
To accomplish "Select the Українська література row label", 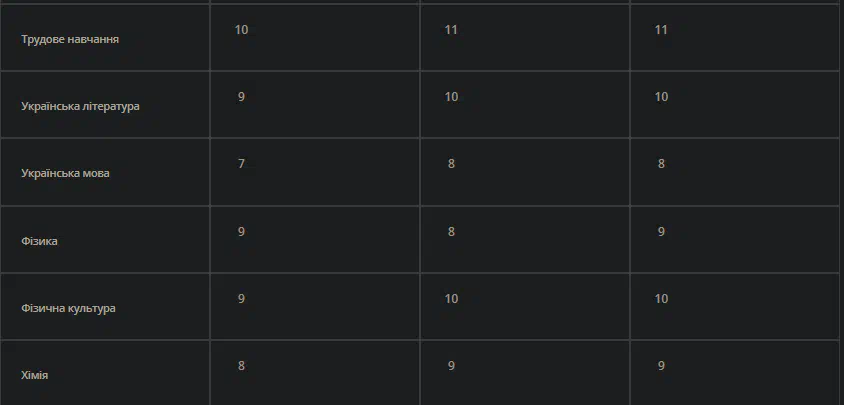I will (80, 106).
